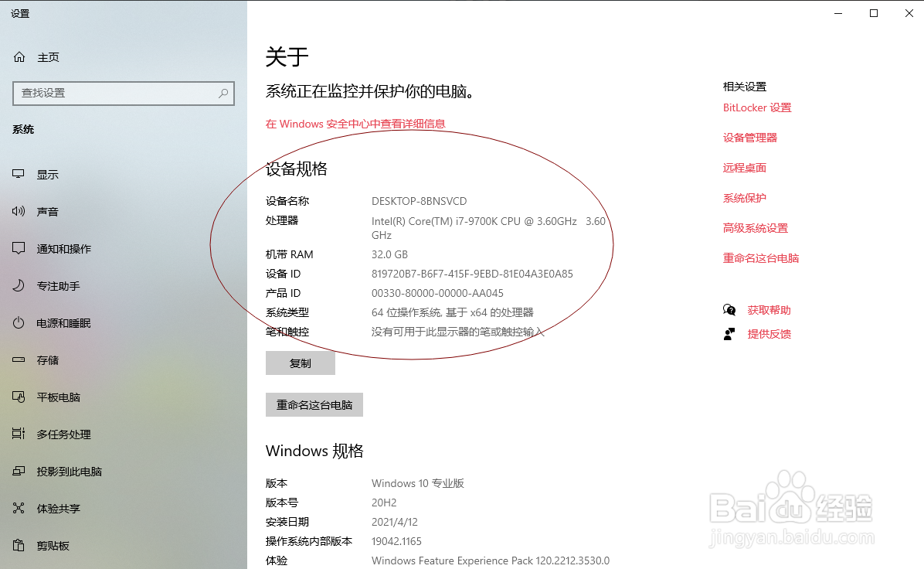Click the Storage drive icon
This screenshot has width=924, height=569.
(x=19, y=359)
